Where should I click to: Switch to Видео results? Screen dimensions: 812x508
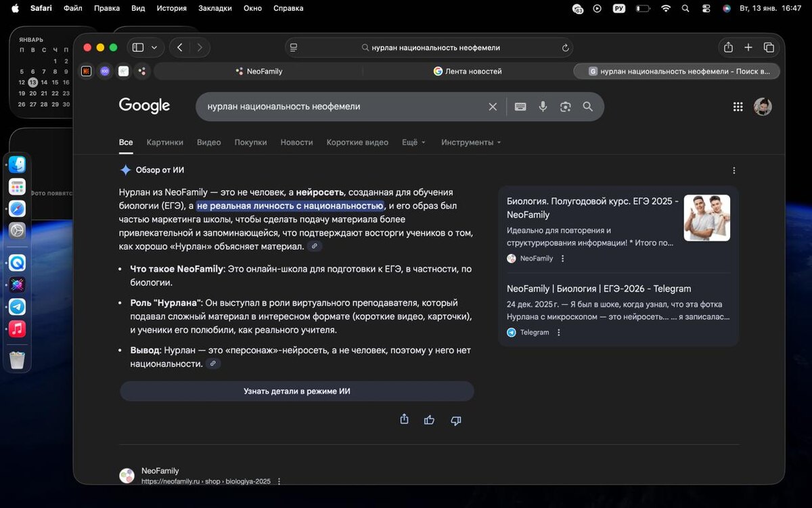click(x=209, y=142)
